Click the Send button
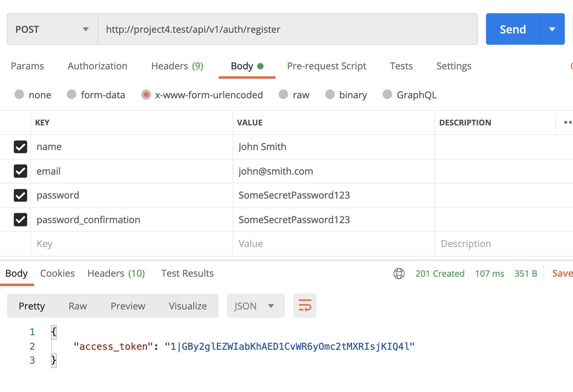The width and height of the screenshot is (573, 392). pyautogui.click(x=513, y=29)
